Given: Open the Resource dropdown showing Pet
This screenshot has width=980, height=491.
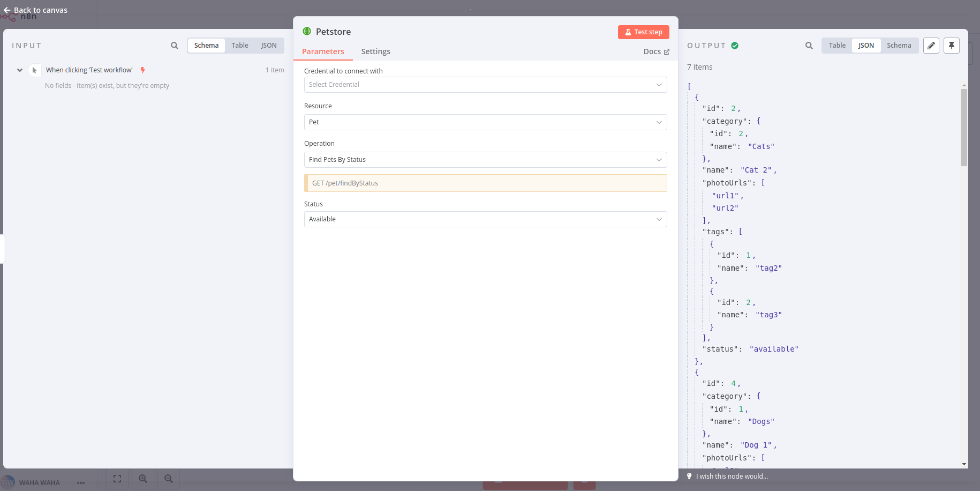Looking at the screenshot, I should coord(485,122).
